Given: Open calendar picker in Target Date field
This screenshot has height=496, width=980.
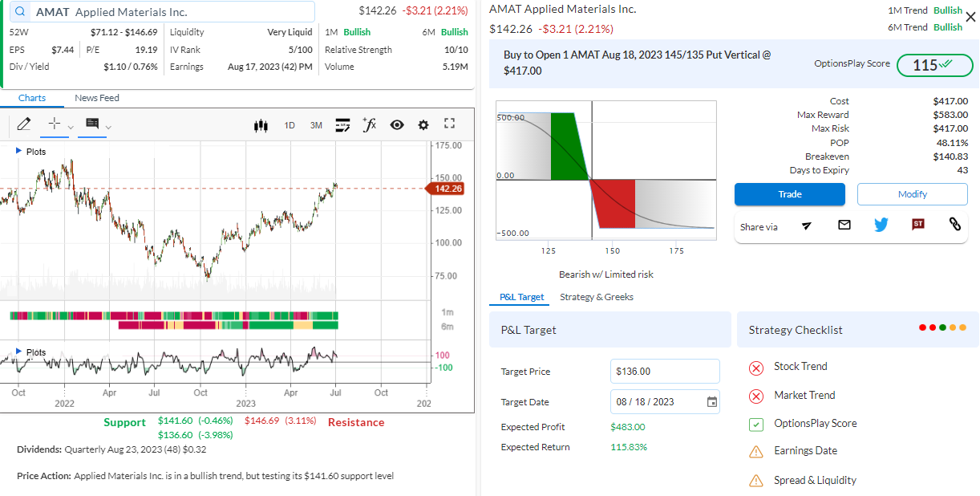Looking at the screenshot, I should [712, 402].
